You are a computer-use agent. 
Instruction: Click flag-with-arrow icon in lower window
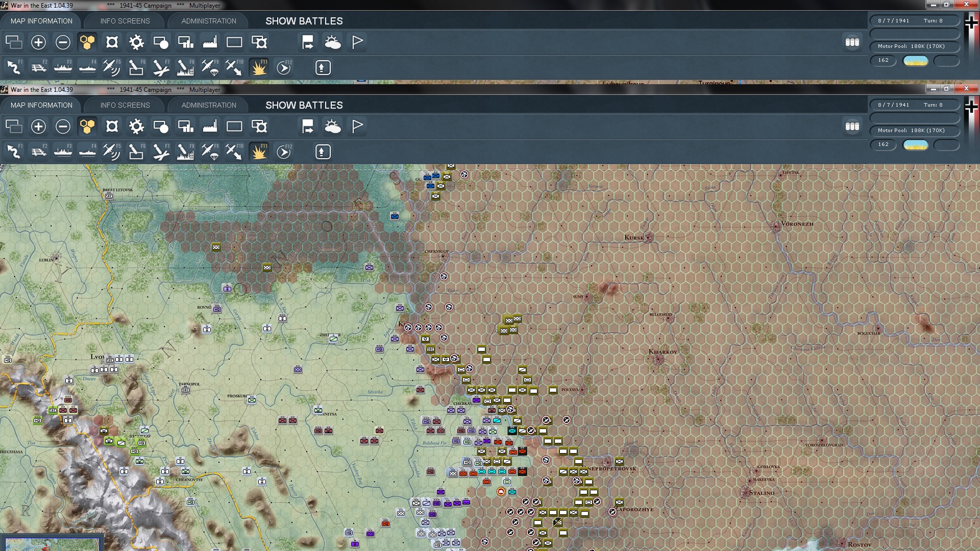tap(308, 127)
